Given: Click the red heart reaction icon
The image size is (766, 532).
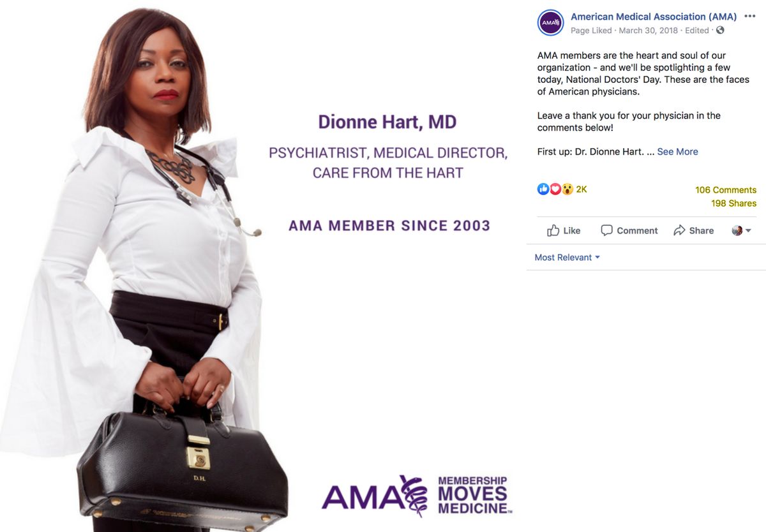Looking at the screenshot, I should [x=555, y=189].
